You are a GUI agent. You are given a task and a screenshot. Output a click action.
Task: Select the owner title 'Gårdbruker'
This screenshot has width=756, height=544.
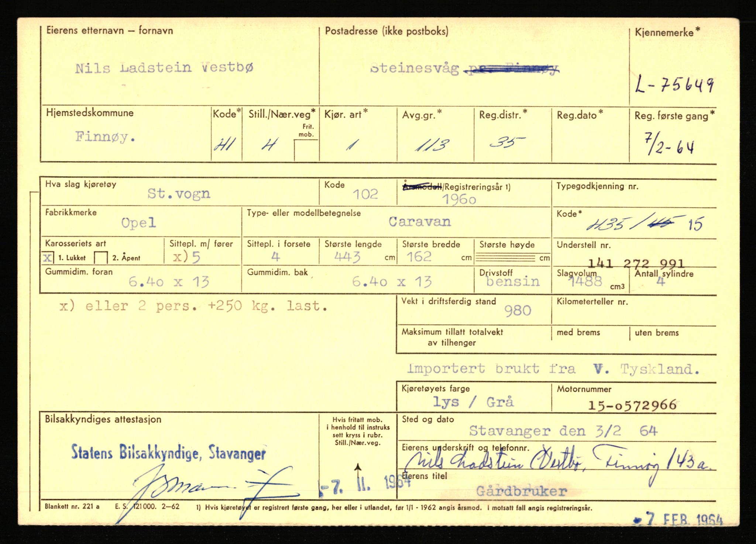pos(521,491)
